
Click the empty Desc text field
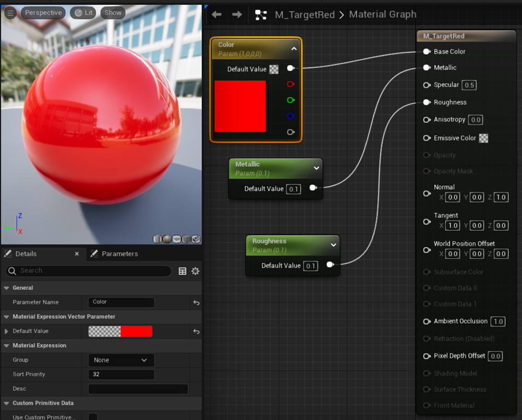click(x=138, y=389)
